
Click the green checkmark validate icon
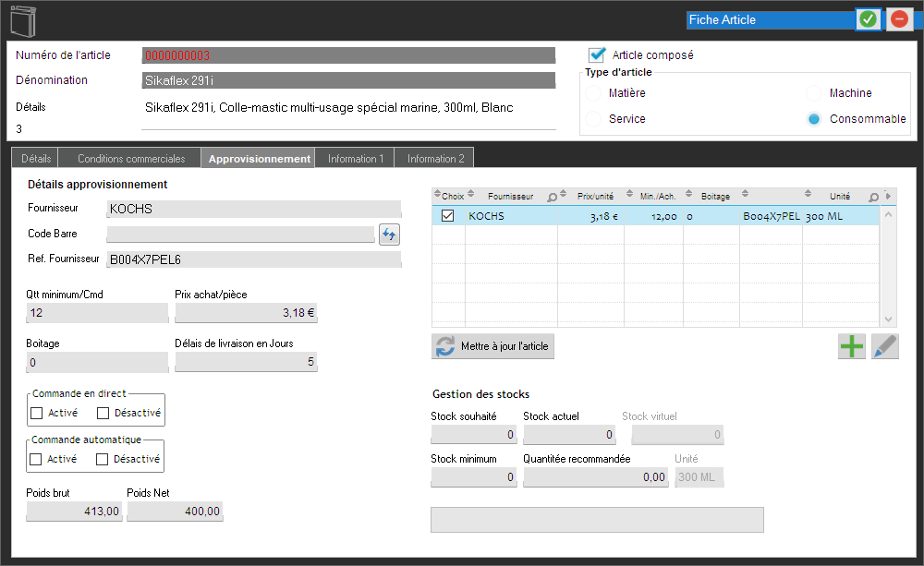point(868,19)
